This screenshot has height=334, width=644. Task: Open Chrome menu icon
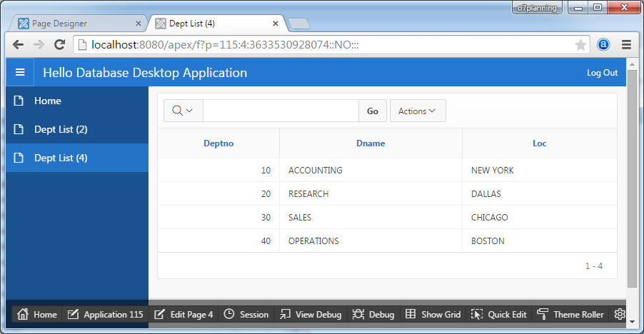626,45
